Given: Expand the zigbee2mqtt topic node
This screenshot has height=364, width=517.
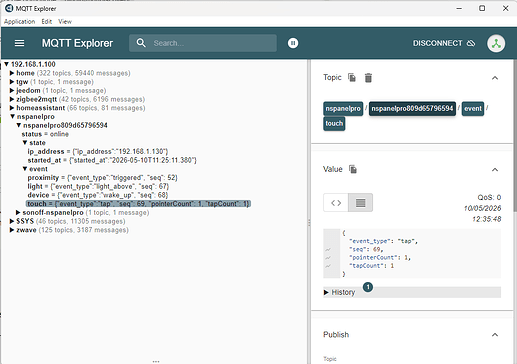Looking at the screenshot, I should tap(12, 99).
